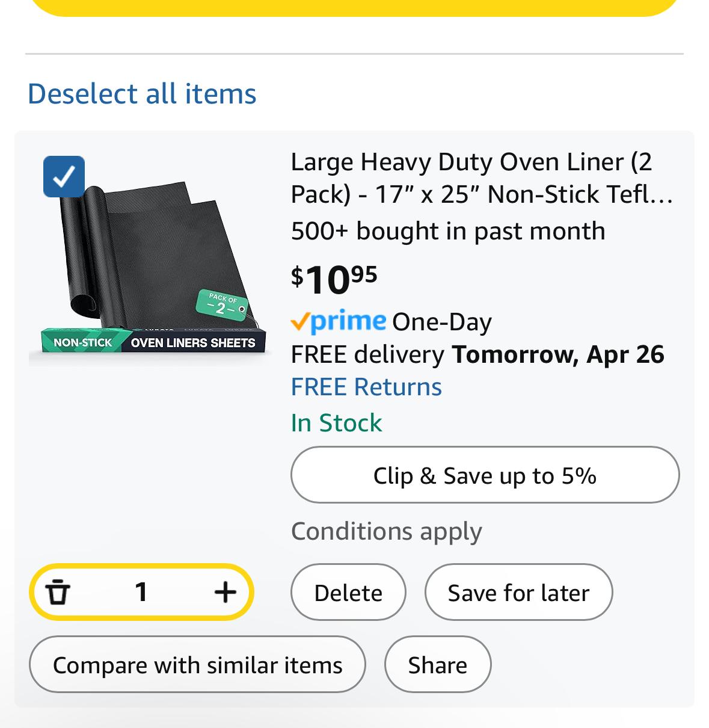
Task: Tap the $10.95 price text
Action: click(x=334, y=279)
